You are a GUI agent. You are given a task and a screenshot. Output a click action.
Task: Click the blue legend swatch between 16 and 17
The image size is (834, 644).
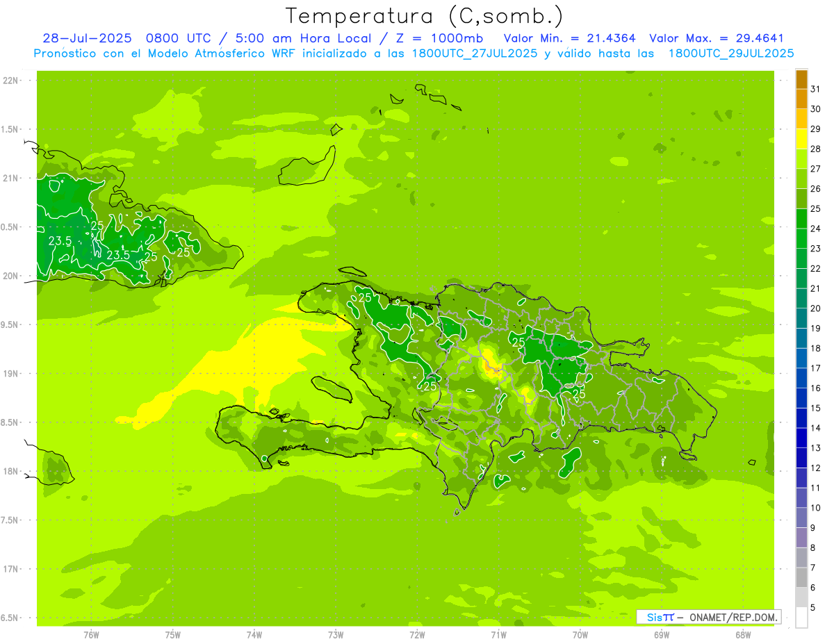(801, 379)
